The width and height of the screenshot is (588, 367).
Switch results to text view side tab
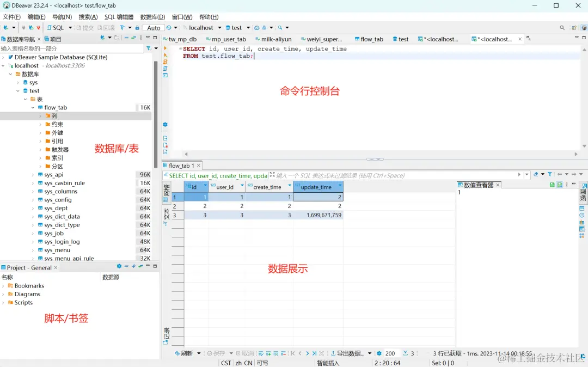click(x=166, y=216)
